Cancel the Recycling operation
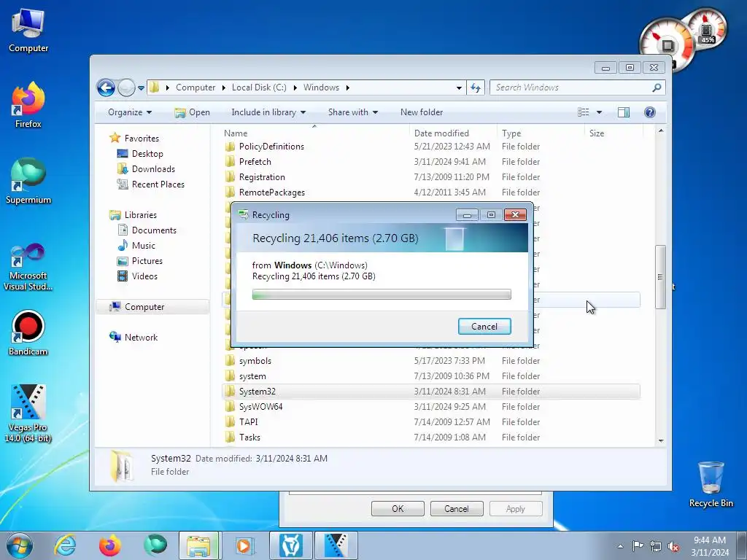The width and height of the screenshot is (747, 560). (484, 327)
